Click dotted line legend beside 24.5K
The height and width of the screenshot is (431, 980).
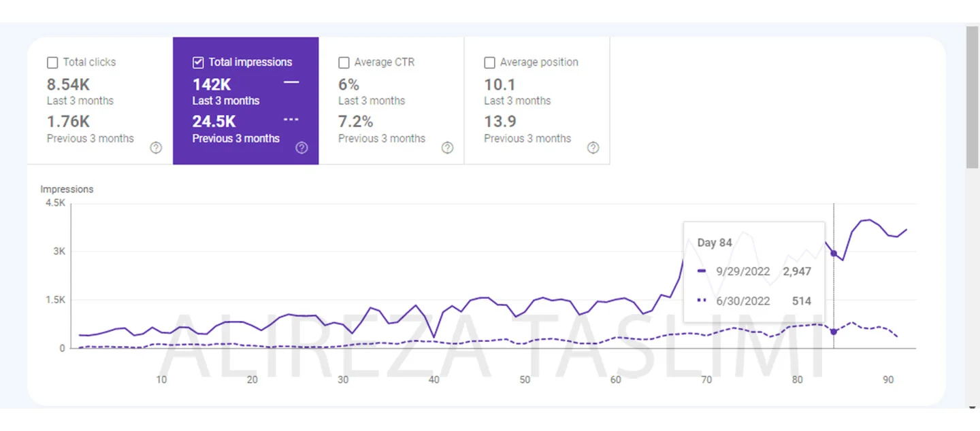tap(291, 120)
